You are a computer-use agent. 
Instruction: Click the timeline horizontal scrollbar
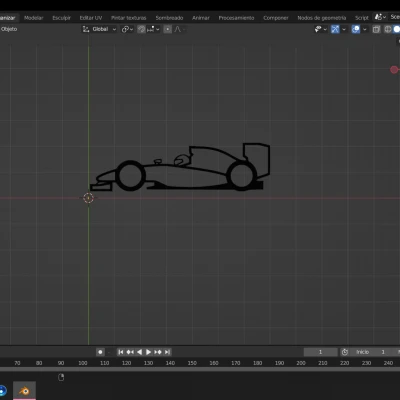(200, 369)
